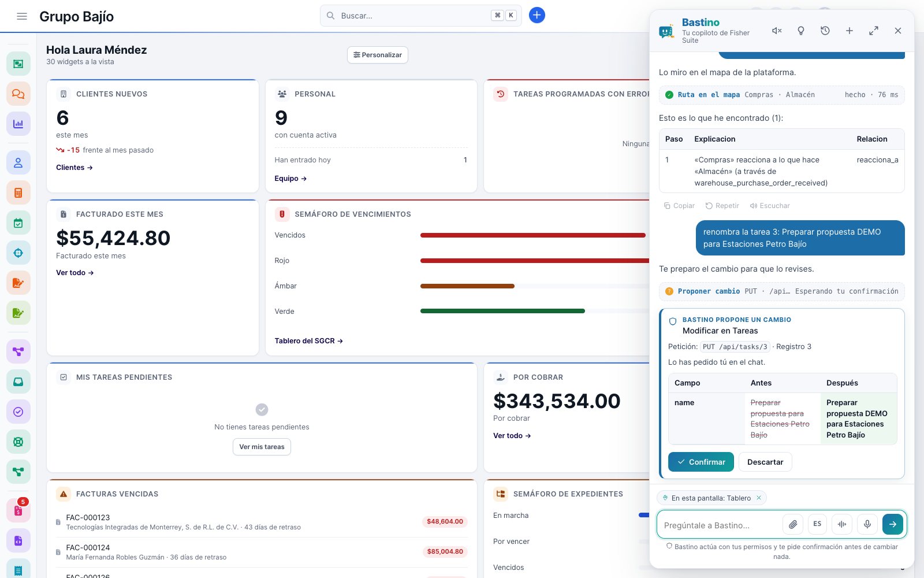The image size is (924, 578).
Task: Click Repetir under the Bastino answer
Action: point(722,206)
